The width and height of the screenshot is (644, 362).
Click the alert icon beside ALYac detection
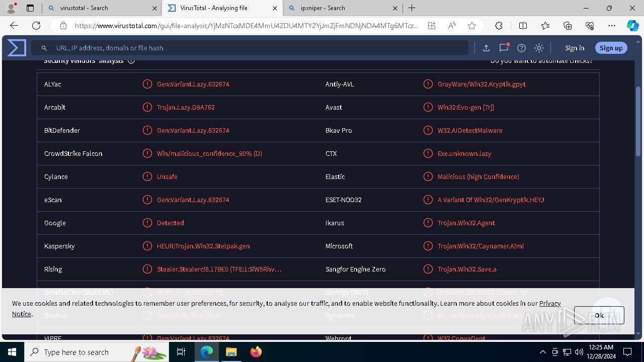[147, 84]
